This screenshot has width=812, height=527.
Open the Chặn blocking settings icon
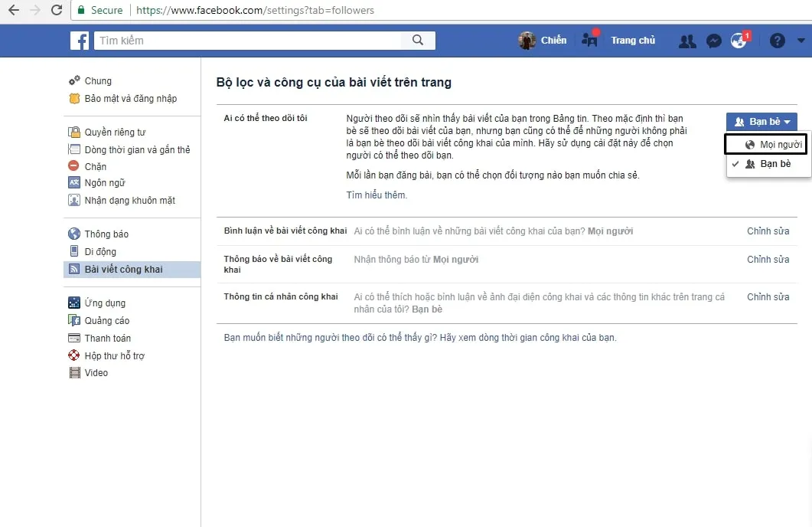[x=73, y=165]
